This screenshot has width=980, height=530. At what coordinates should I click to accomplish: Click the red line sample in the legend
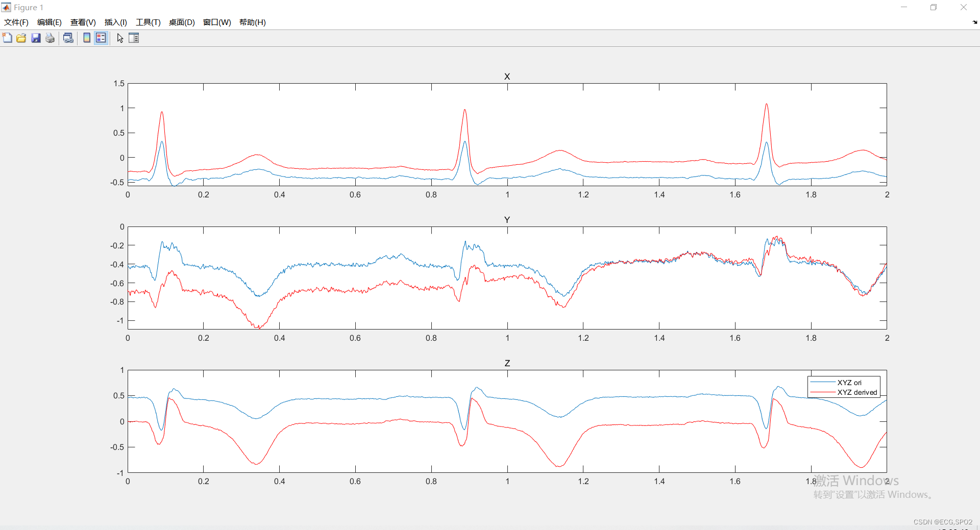click(x=822, y=392)
